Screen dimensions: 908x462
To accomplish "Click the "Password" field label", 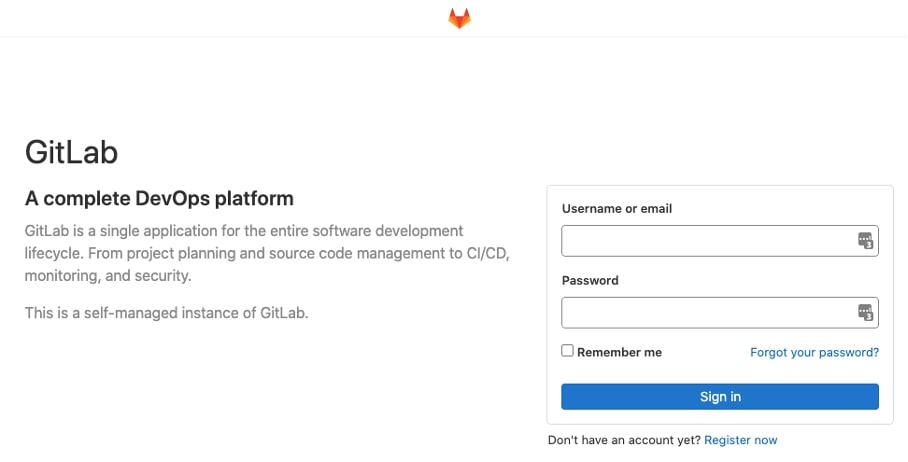I will [x=590, y=281].
